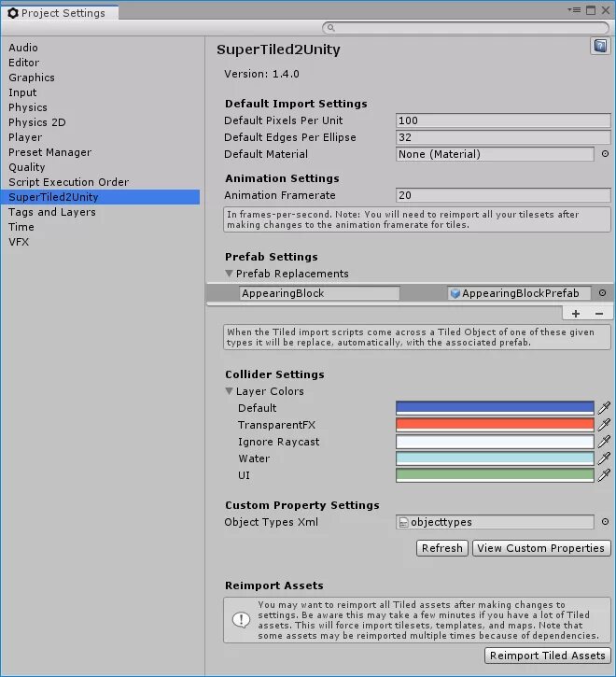Open the Time settings category
The width and height of the screenshot is (616, 677).
point(21,227)
